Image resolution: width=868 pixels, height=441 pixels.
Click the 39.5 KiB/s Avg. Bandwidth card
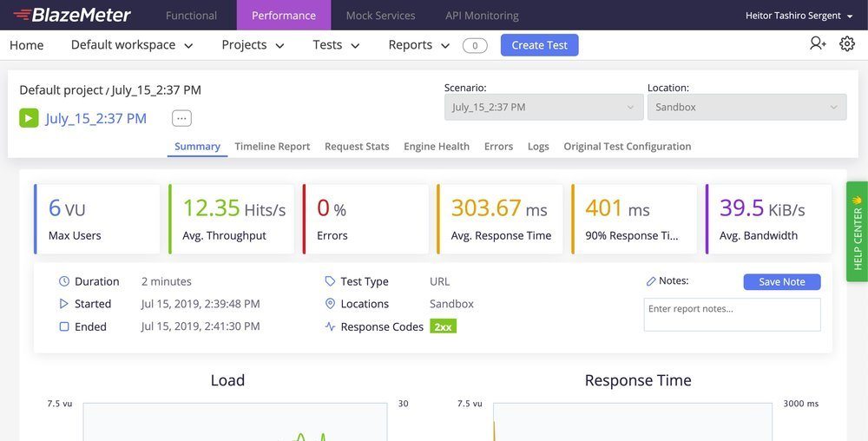pyautogui.click(x=768, y=219)
